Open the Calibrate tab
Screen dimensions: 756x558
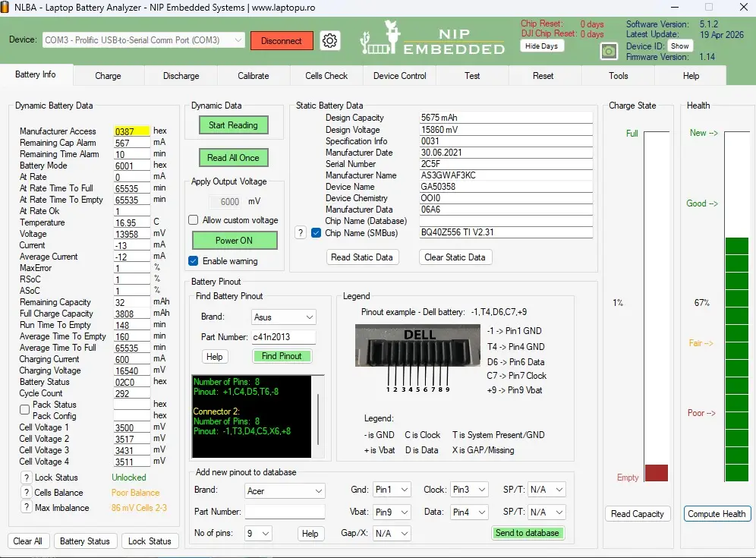coord(253,76)
